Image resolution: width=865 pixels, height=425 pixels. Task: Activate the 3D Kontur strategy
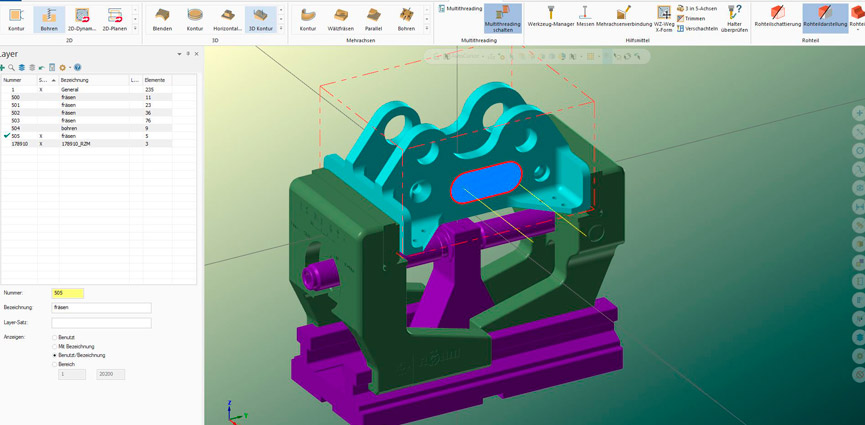260,19
